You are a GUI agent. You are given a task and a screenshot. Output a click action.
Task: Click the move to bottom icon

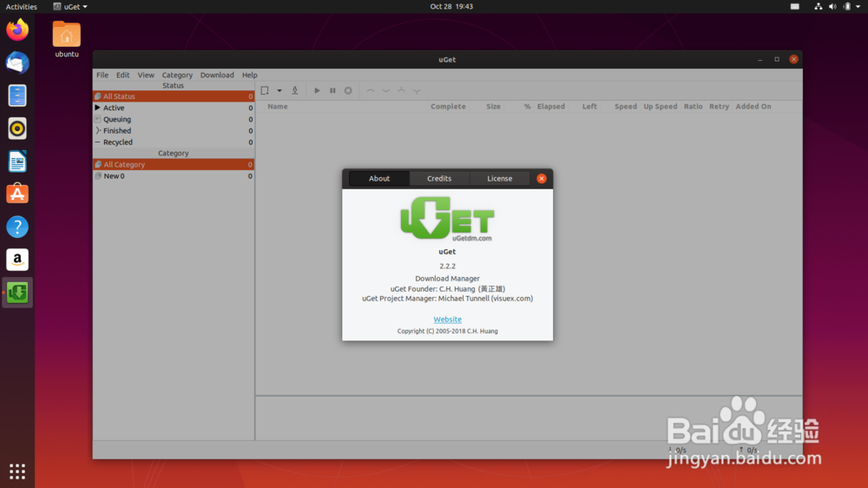[x=417, y=90]
